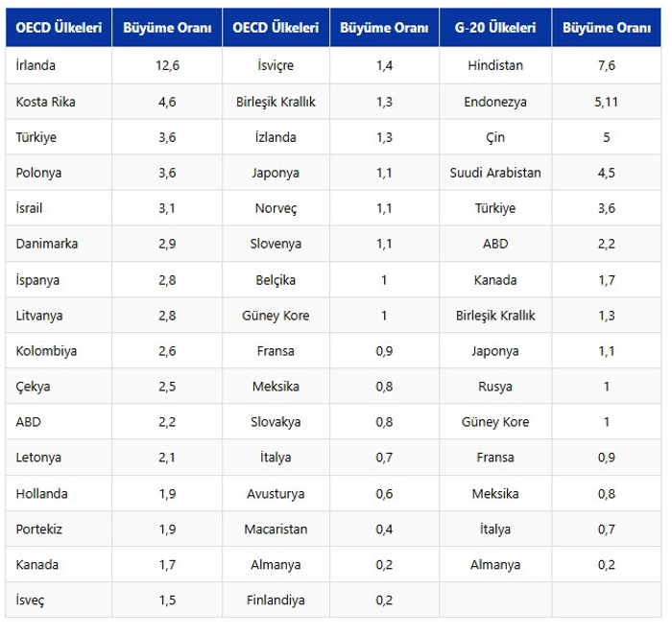Click the 12,6 growth rate value
The height and width of the screenshot is (636, 672).
click(x=167, y=65)
